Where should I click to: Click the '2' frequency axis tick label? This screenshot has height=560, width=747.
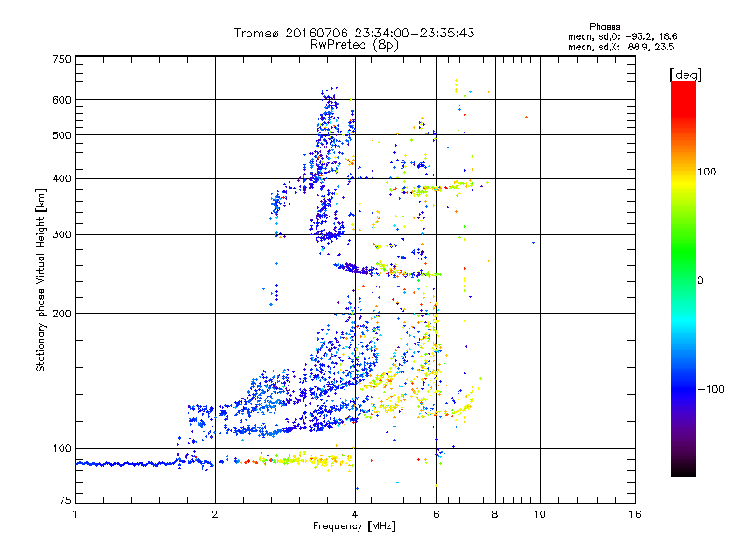tap(215, 514)
